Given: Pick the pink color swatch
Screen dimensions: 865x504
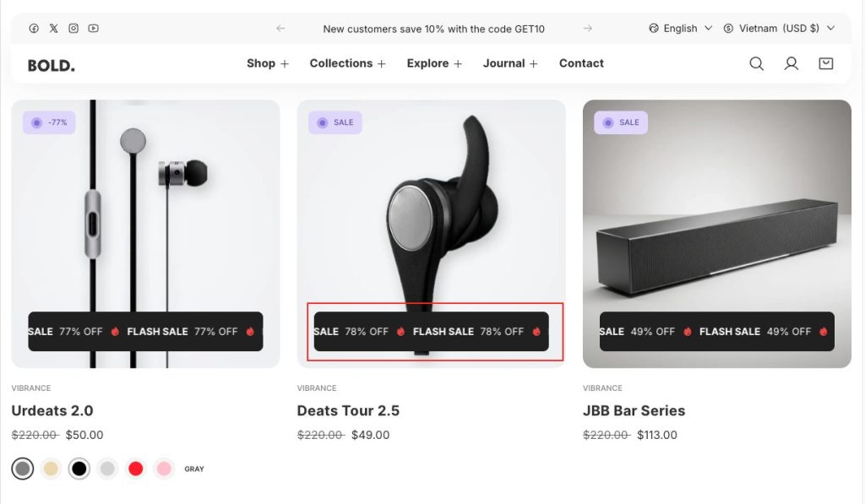Looking at the screenshot, I should [164, 469].
